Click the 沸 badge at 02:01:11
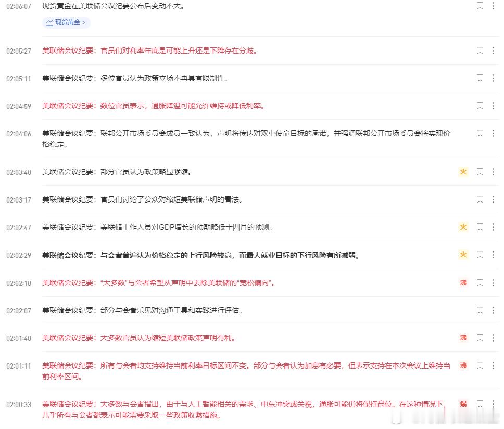The width and height of the screenshot is (504, 429). (463, 365)
